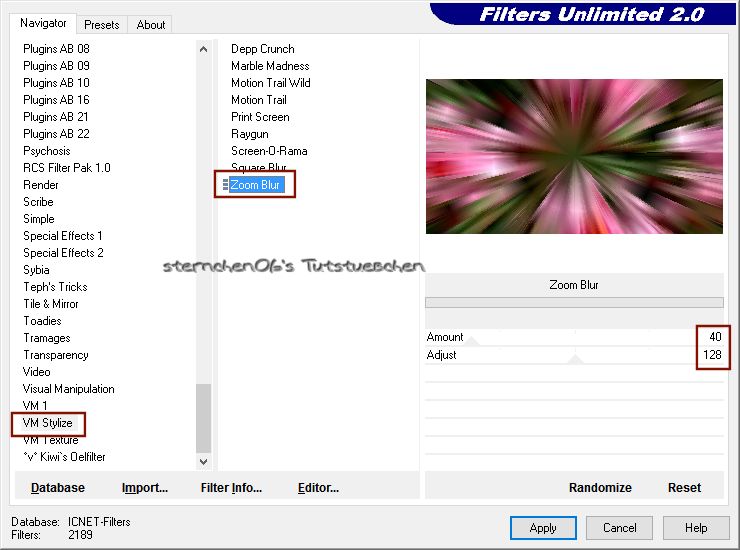Open Help for Filters Unlimited
The height and width of the screenshot is (550, 740).
(x=696, y=528)
